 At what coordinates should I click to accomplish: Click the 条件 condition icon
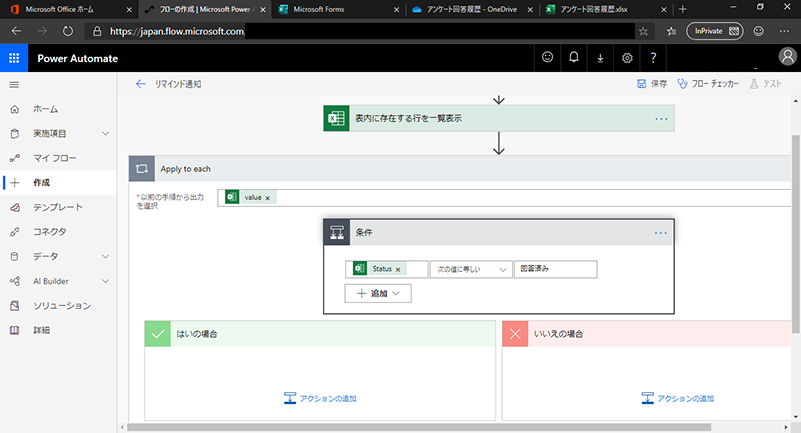[337, 232]
